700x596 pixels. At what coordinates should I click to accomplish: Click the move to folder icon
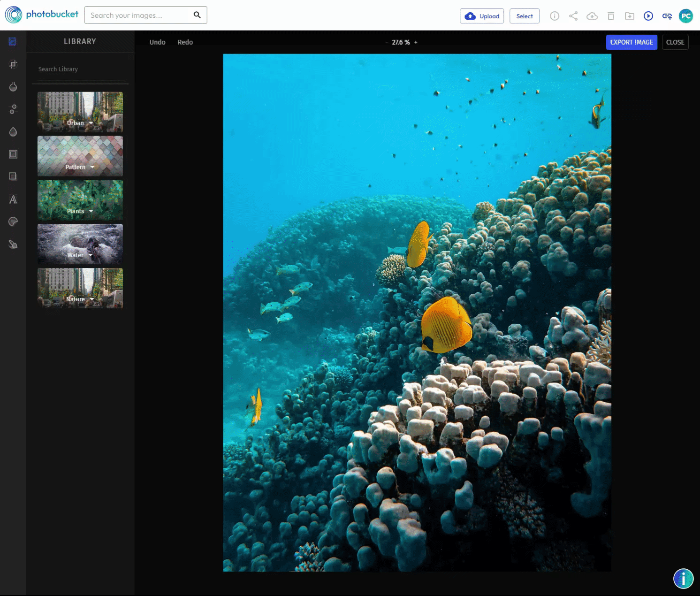[x=630, y=16]
